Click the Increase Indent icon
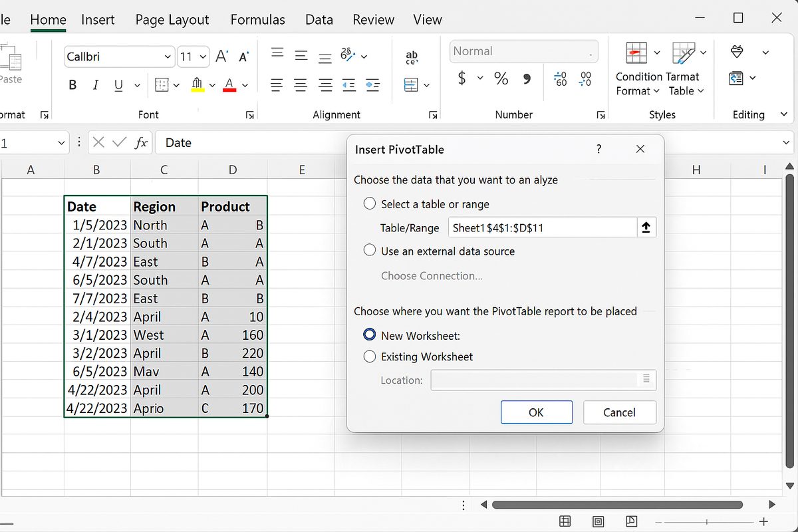Image resolution: width=798 pixels, height=532 pixels. click(x=372, y=85)
